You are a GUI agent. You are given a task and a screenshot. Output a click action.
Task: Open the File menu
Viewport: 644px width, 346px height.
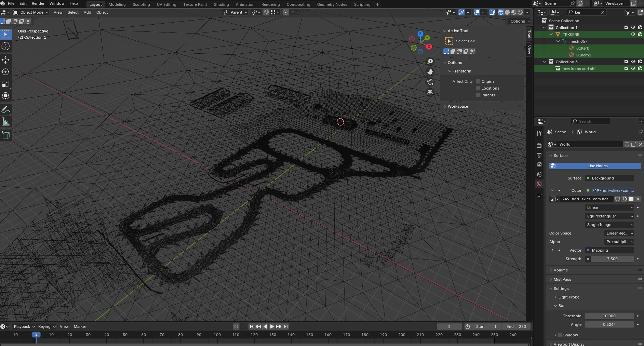(x=11, y=3)
